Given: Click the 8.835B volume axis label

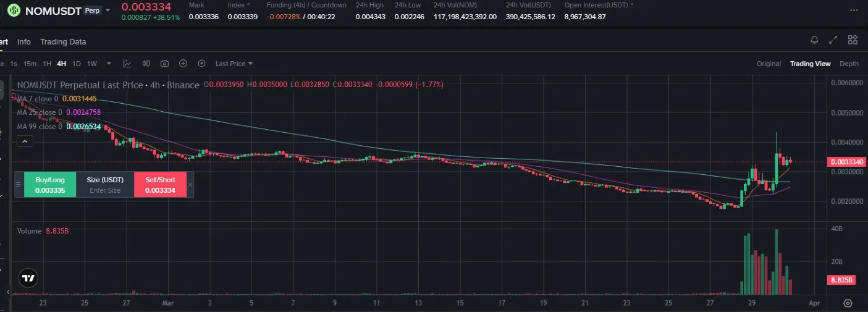Looking at the screenshot, I should pos(841,280).
